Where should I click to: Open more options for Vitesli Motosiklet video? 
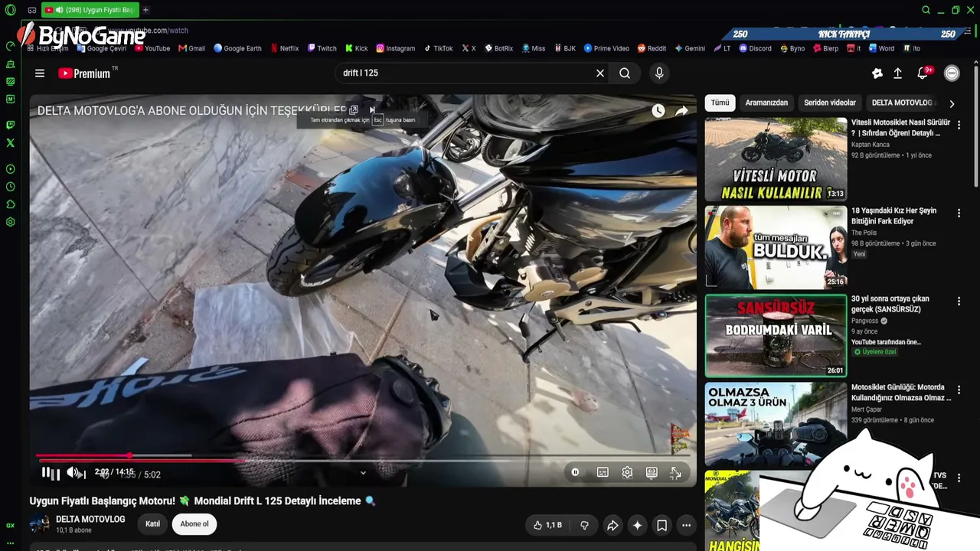[x=959, y=125]
